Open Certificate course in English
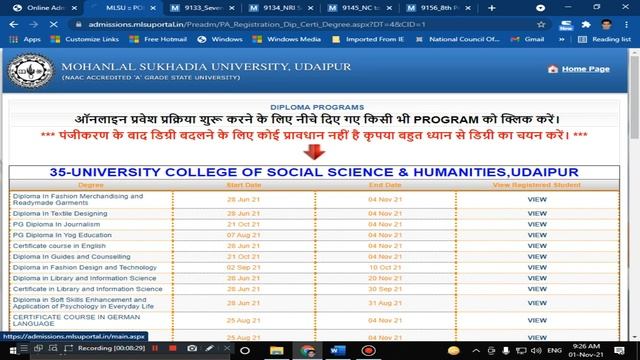Image resolution: width=640 pixels, height=360 pixels. coord(59,246)
